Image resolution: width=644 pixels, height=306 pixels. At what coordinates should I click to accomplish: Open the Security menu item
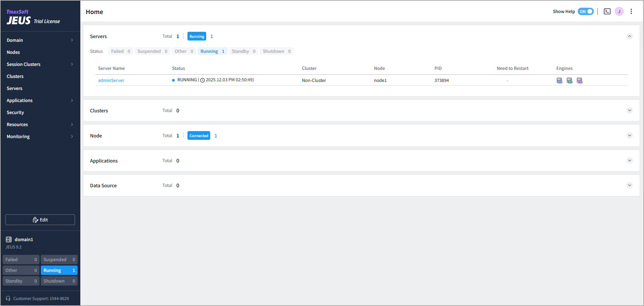coord(15,112)
